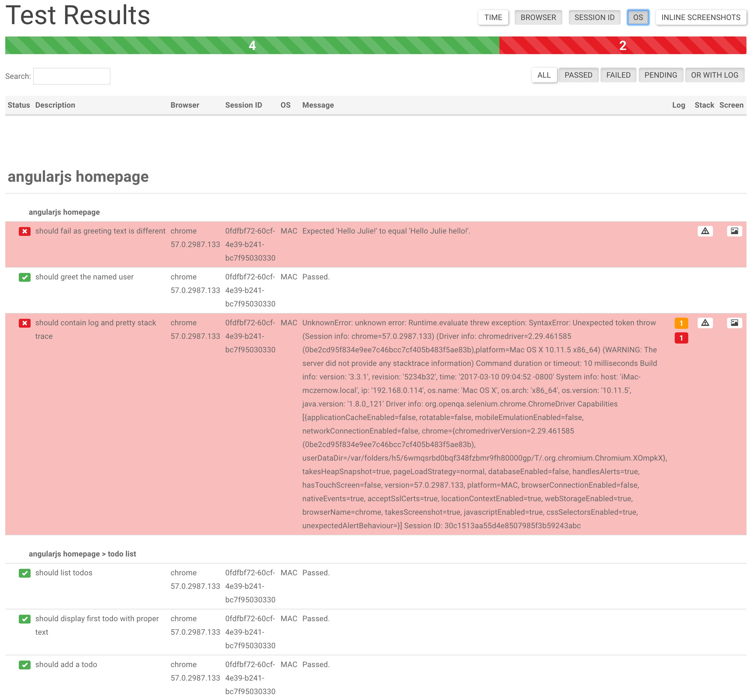Screen dimensions: 750x700
Task: Filter results by FAILED
Action: (x=618, y=75)
